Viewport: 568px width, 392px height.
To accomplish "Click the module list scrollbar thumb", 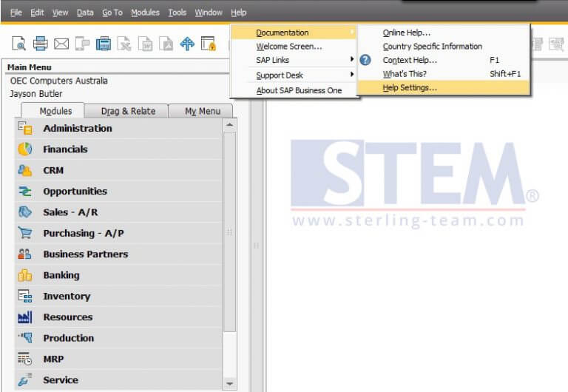I will [229, 232].
